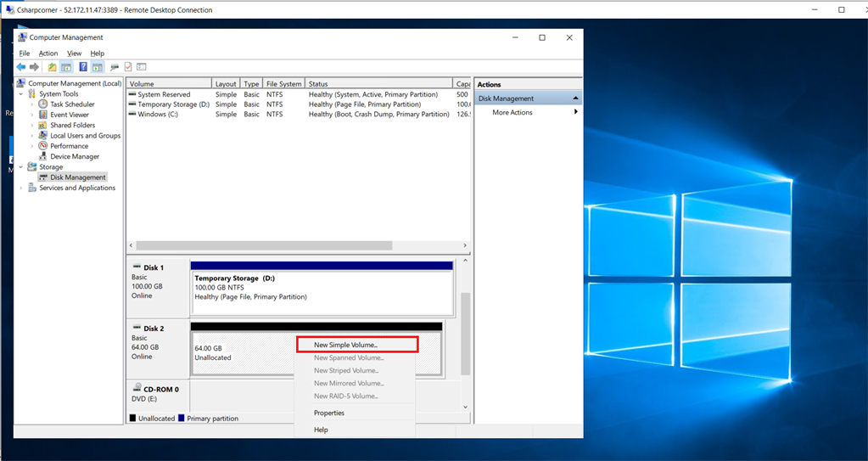Click the Connect/Refresh disk toolbar icon

(x=115, y=67)
